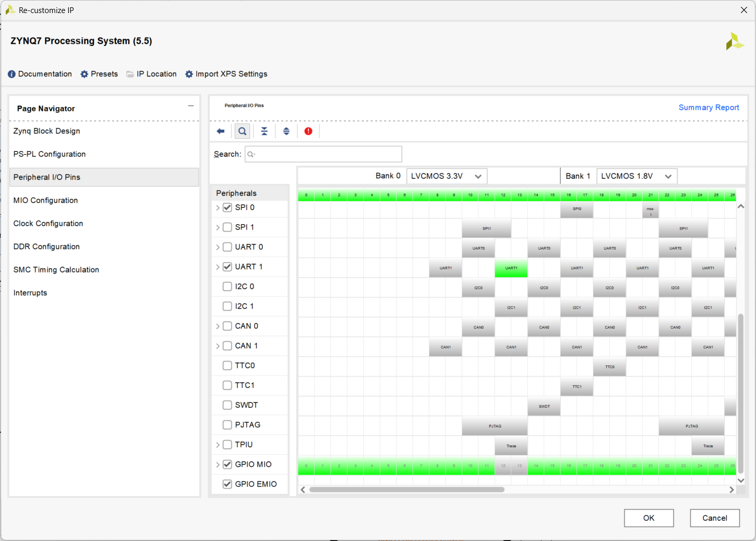Uncheck the GPIO MIO checkbox

pos(227,464)
